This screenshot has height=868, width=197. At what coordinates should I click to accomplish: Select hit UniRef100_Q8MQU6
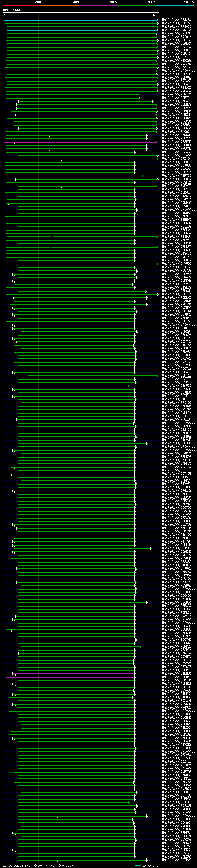tap(177, 111)
